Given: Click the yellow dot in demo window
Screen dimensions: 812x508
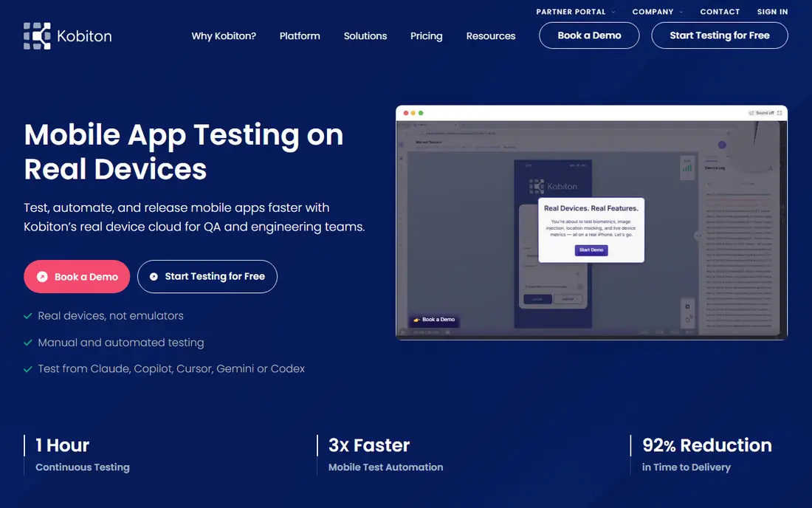Looking at the screenshot, I should (x=413, y=113).
